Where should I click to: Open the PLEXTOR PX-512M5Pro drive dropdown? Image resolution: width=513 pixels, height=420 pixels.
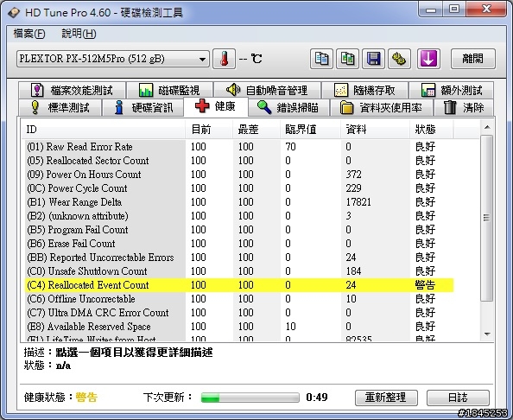click(113, 59)
